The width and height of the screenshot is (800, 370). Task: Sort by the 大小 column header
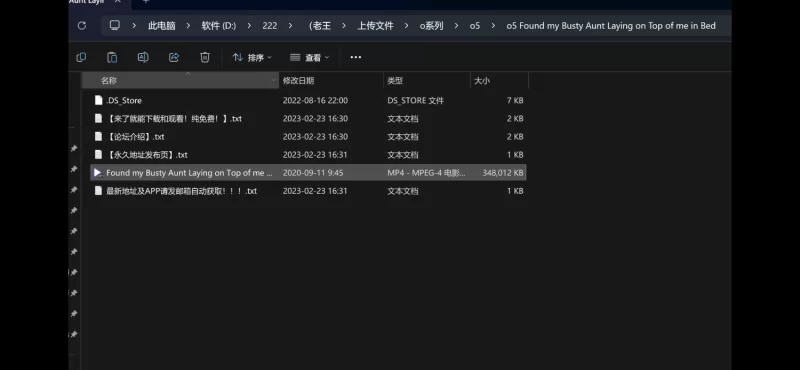coord(499,81)
